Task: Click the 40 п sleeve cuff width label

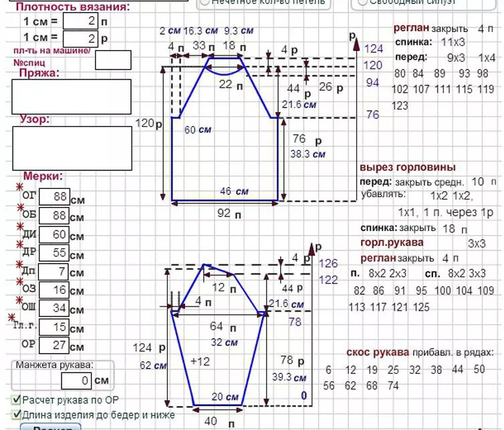Action: coord(219,422)
